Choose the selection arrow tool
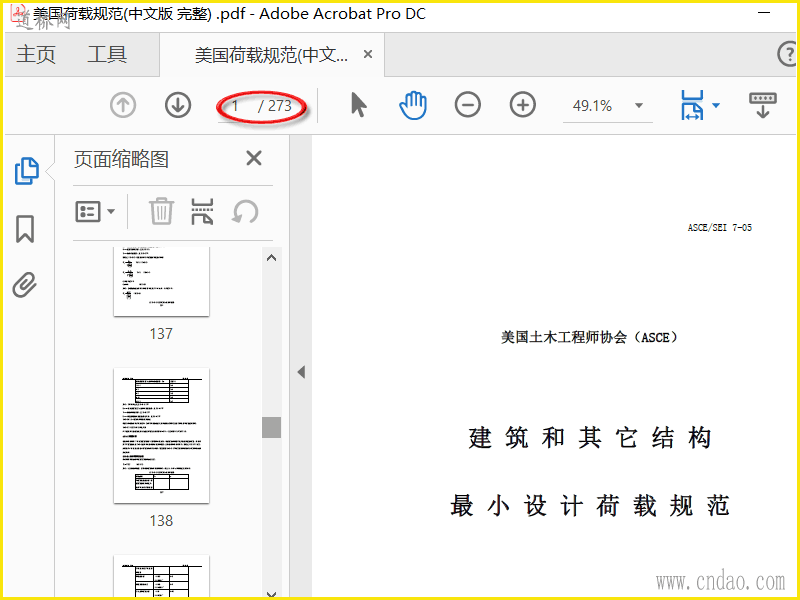The height and width of the screenshot is (600, 800). click(x=359, y=105)
